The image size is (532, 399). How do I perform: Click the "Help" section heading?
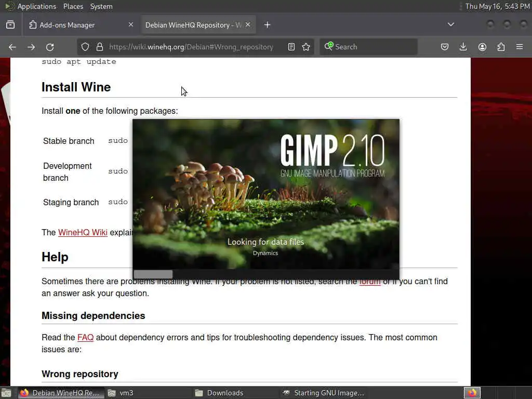55,257
